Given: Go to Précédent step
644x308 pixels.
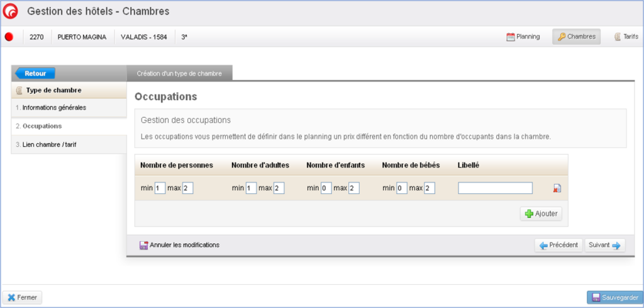Looking at the screenshot, I should pyautogui.click(x=558, y=245).
